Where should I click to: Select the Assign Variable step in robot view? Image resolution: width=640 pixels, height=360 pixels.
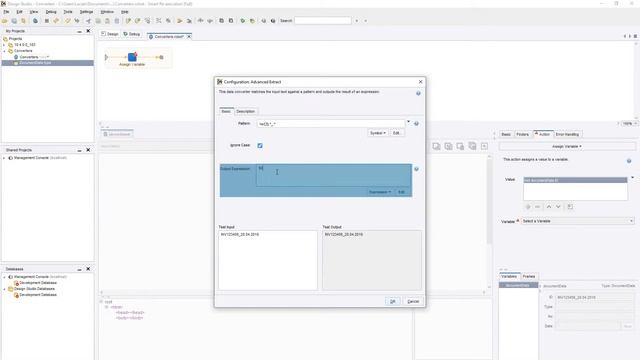click(x=132, y=57)
